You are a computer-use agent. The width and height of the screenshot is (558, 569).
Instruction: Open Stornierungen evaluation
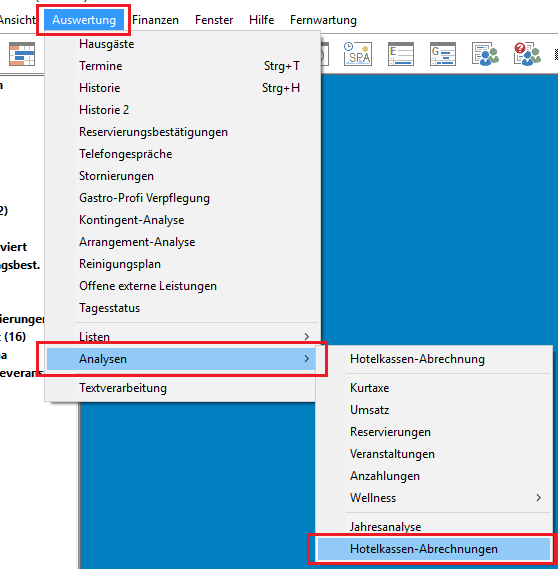tap(182, 176)
